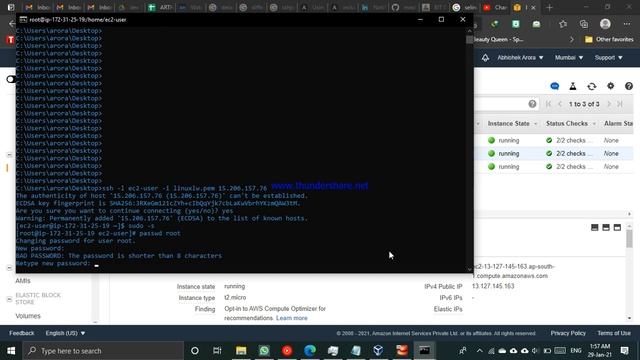This screenshot has width=640, height=360.
Task: Open the browser collections icon
Action: (x=584, y=24)
